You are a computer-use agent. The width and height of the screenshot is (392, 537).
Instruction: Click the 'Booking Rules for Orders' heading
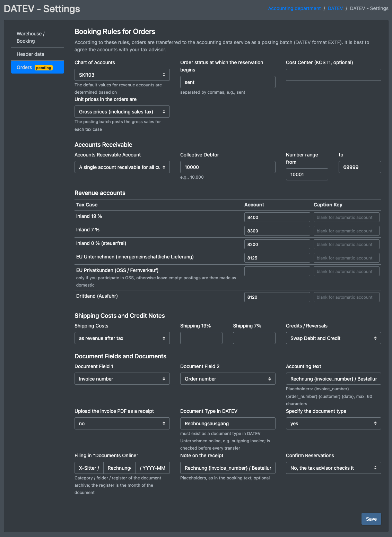click(115, 32)
